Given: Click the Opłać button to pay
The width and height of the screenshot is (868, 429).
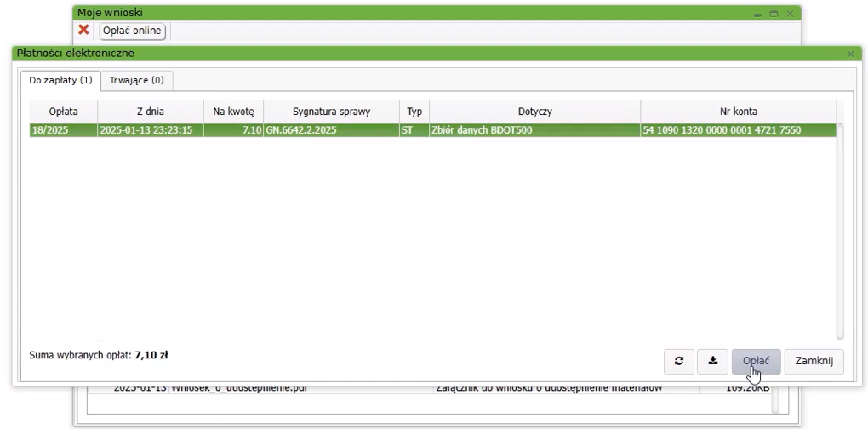Looking at the screenshot, I should pos(756,361).
